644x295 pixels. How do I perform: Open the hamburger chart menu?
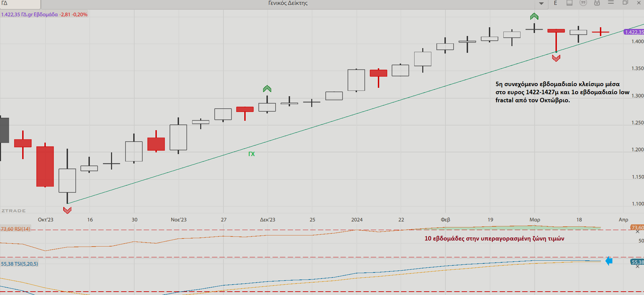611,2
